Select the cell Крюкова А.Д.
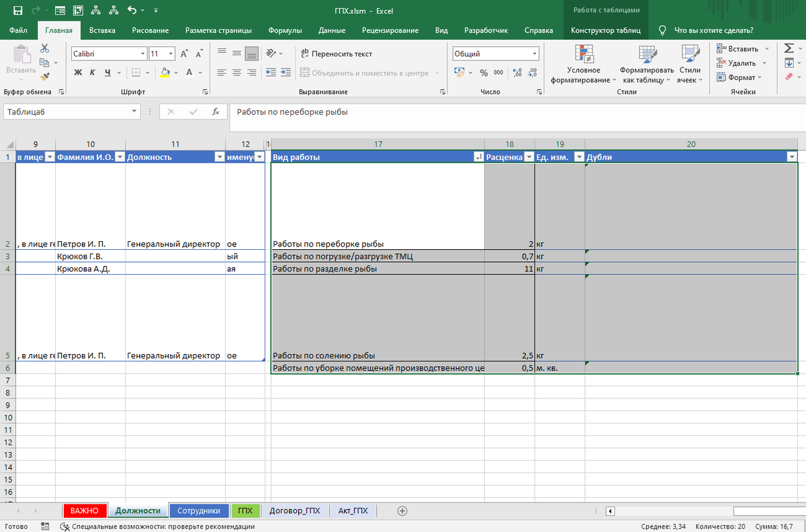 [91, 269]
